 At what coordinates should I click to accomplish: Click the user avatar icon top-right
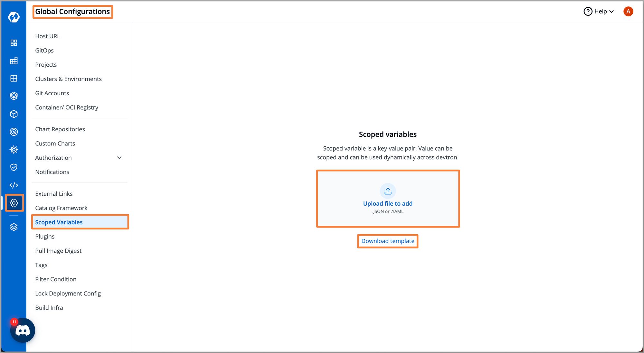pyautogui.click(x=629, y=12)
